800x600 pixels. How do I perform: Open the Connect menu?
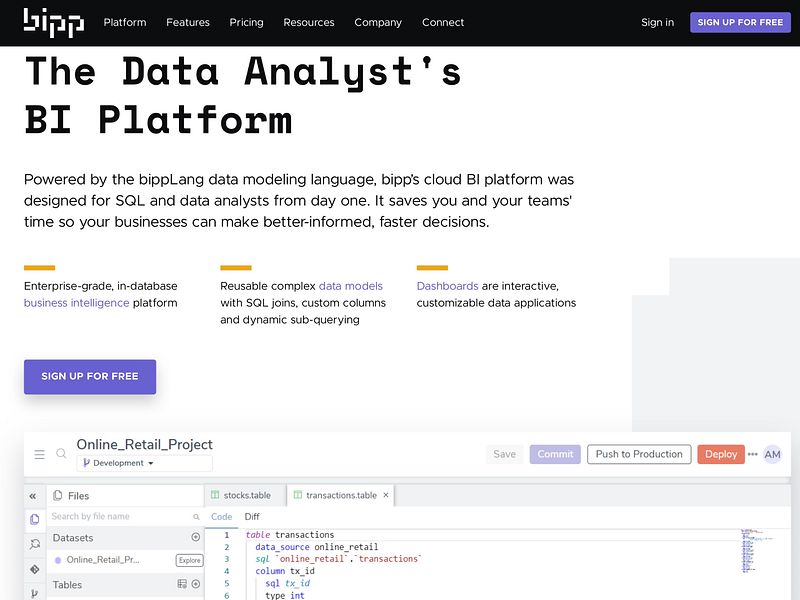click(x=443, y=22)
